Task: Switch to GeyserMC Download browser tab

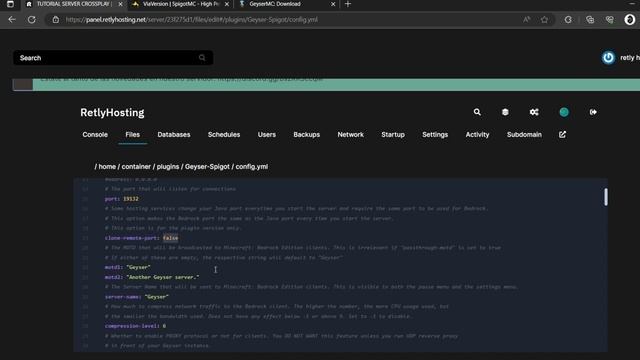Action: [287, 4]
